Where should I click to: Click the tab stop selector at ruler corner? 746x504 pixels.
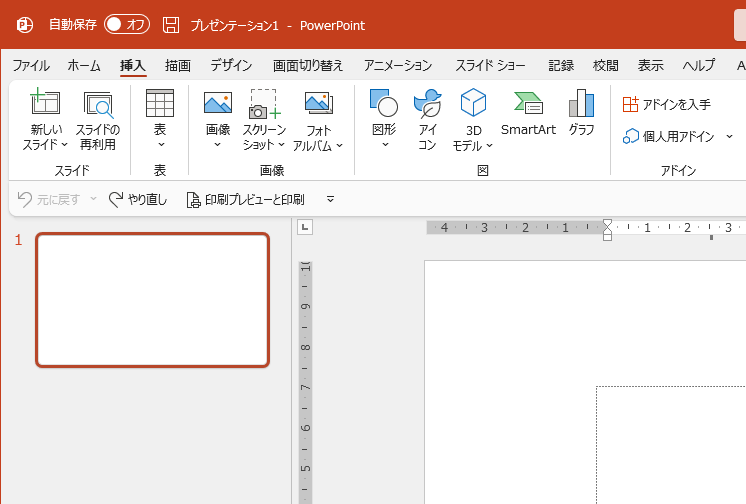(x=304, y=227)
